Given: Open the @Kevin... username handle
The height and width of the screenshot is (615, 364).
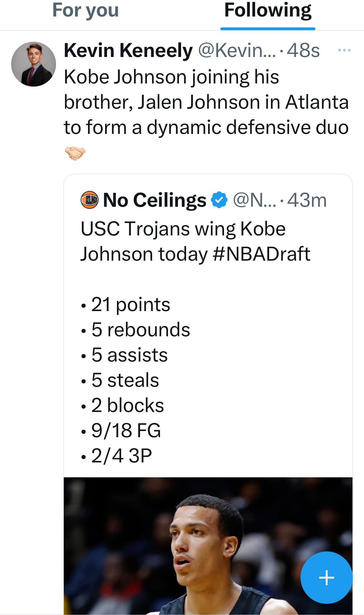Looking at the screenshot, I should click(237, 51).
